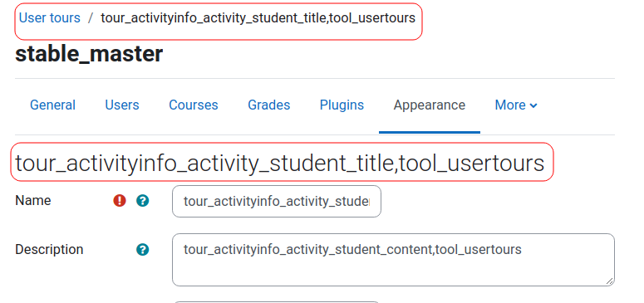
Task: Expand the More navigation dropdown
Action: tap(516, 105)
